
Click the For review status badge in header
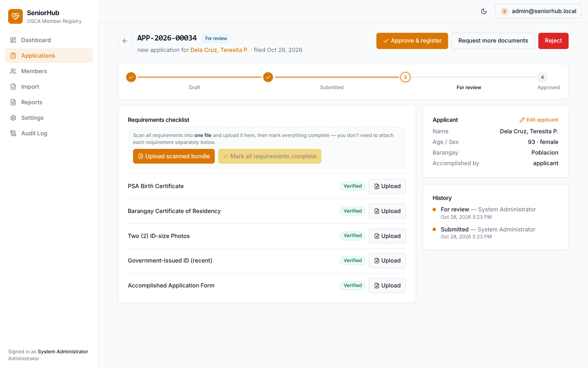[216, 38]
